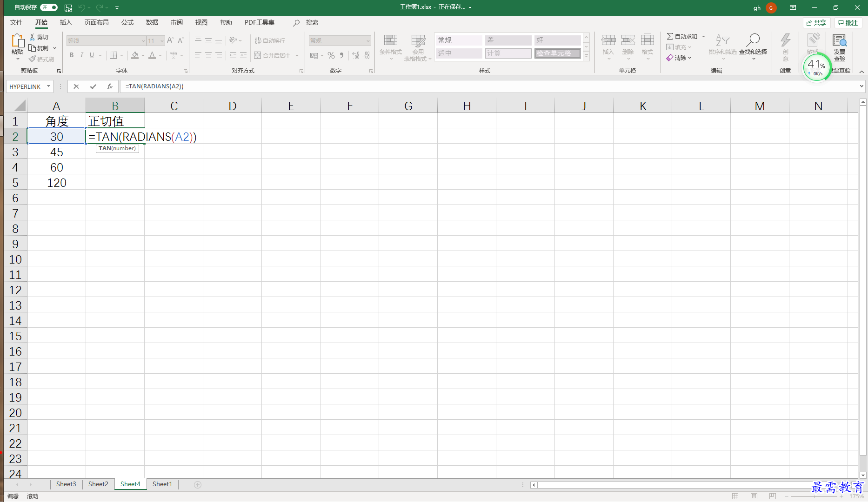The width and height of the screenshot is (868, 502).
Task: Open the font name dropdown
Action: pos(143,41)
